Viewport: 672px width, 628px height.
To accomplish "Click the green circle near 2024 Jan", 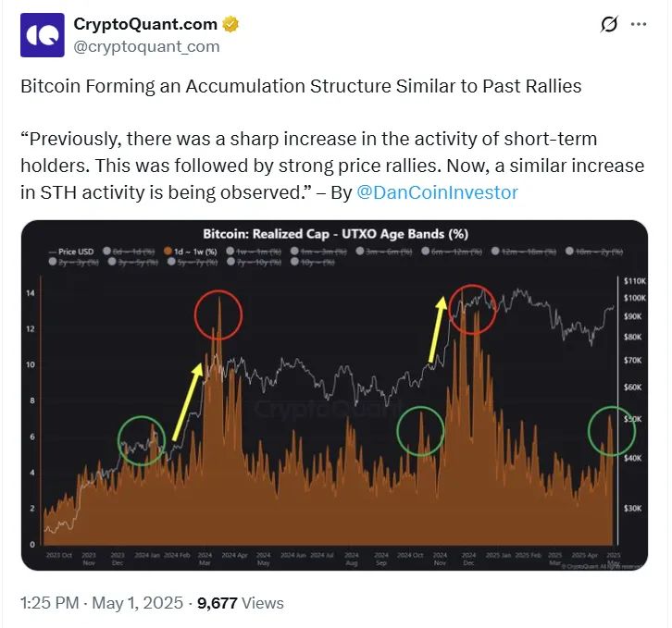I will [x=142, y=441].
